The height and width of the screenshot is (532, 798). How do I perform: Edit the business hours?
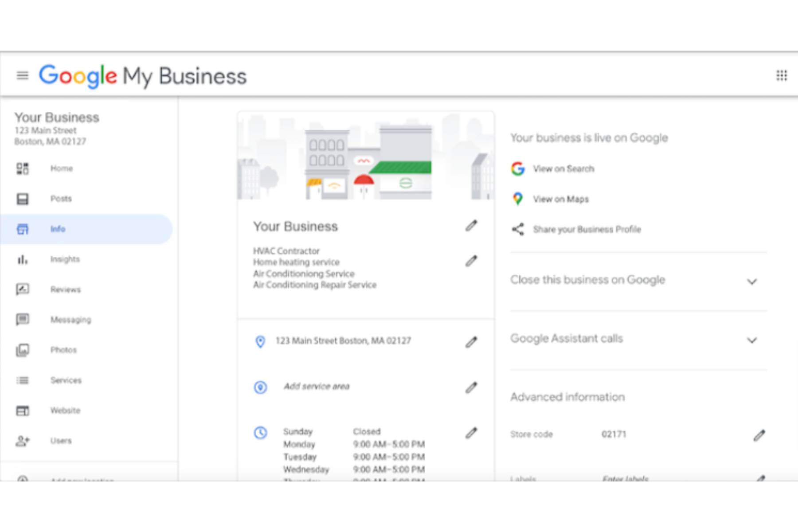pos(471,433)
